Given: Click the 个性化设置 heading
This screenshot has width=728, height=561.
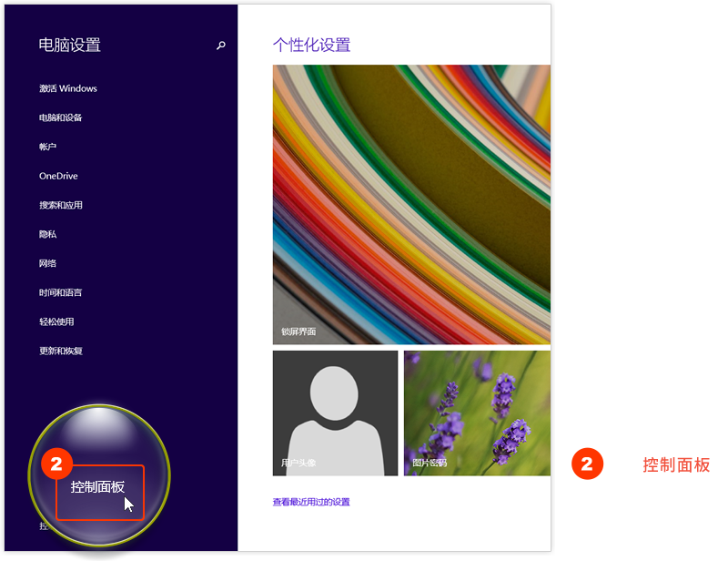Looking at the screenshot, I should pyautogui.click(x=311, y=45).
